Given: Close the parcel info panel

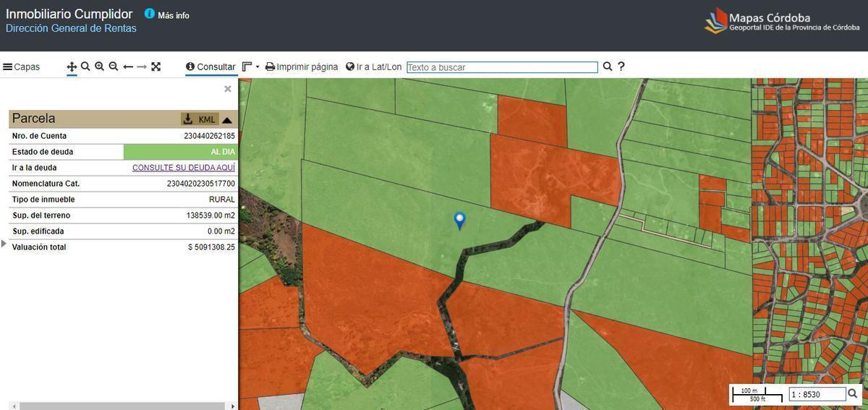Looking at the screenshot, I should [228, 89].
